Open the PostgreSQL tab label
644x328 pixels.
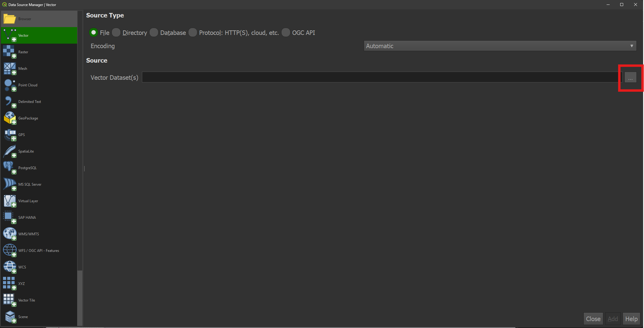pos(27,168)
